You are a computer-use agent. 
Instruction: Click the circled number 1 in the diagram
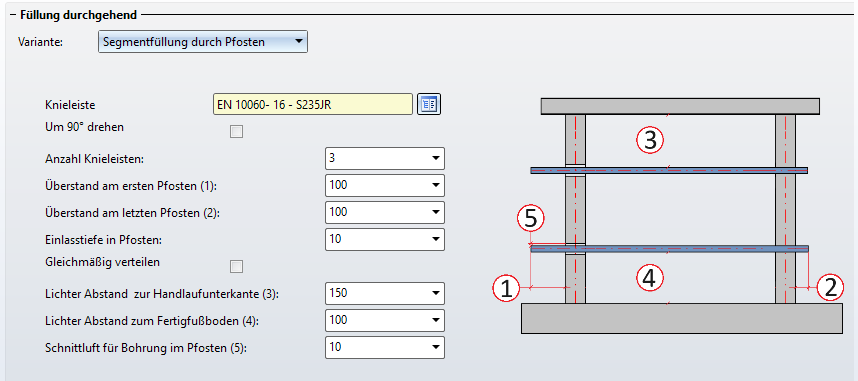(x=506, y=288)
